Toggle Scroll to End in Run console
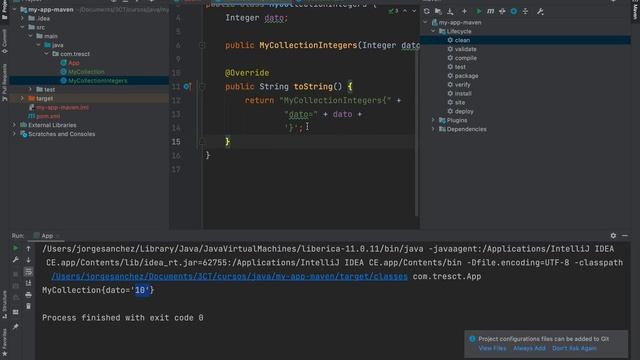The width and height of the screenshot is (640, 360). 28,283
